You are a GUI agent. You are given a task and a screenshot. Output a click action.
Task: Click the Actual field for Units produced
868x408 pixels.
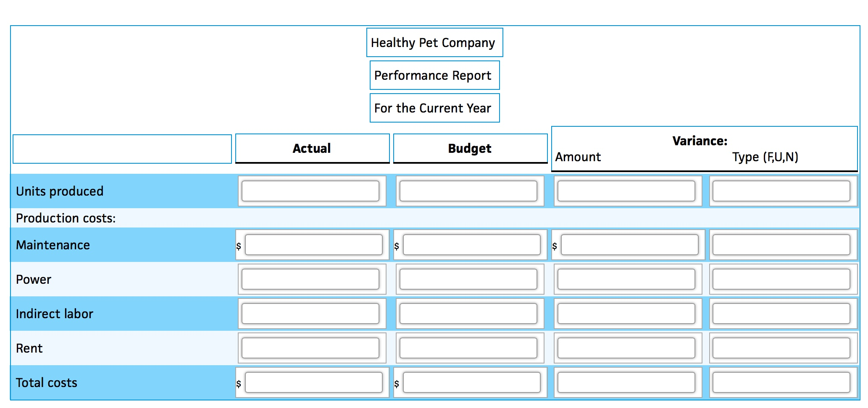[x=310, y=191]
